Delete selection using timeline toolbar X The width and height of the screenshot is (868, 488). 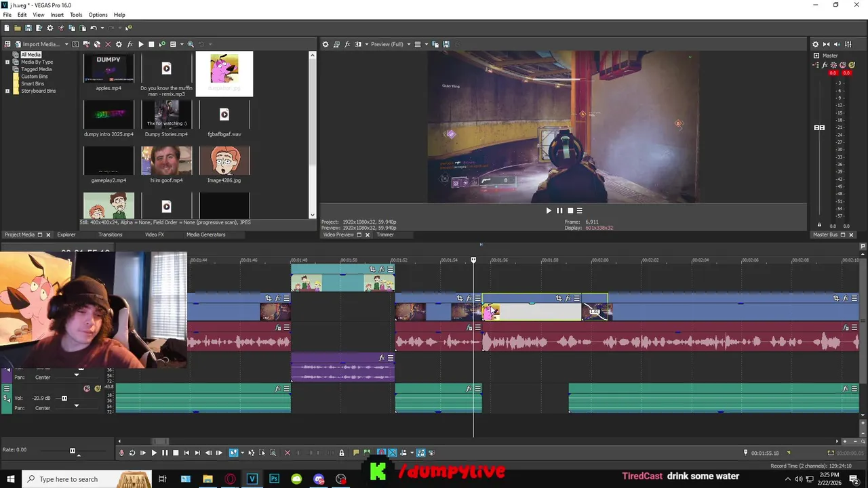(x=287, y=453)
